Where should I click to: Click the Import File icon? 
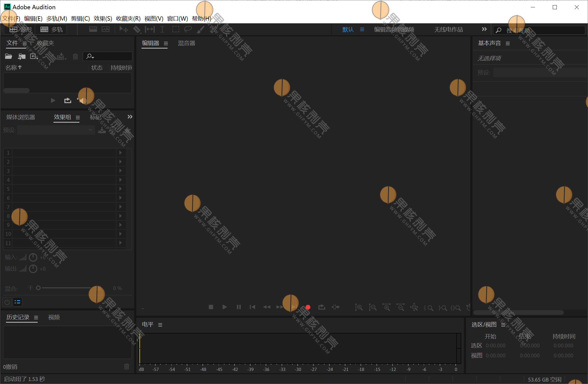pyautogui.click(x=22, y=56)
